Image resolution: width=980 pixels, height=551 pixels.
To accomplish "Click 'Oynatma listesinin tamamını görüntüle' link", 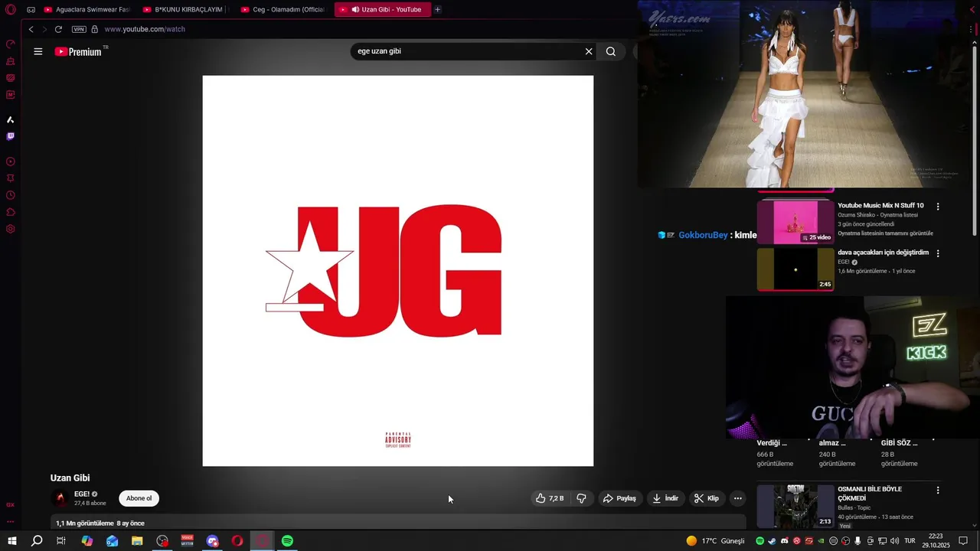I will click(x=885, y=233).
